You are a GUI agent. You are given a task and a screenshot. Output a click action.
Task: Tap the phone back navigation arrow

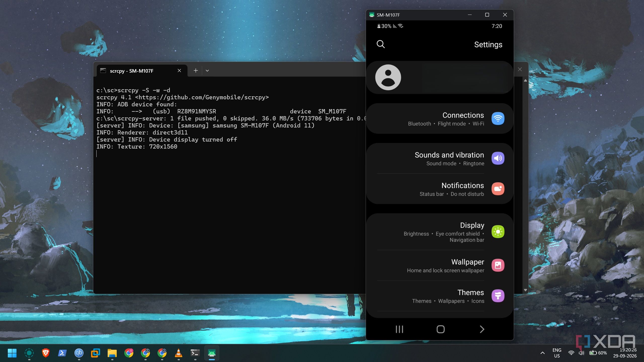(482, 329)
